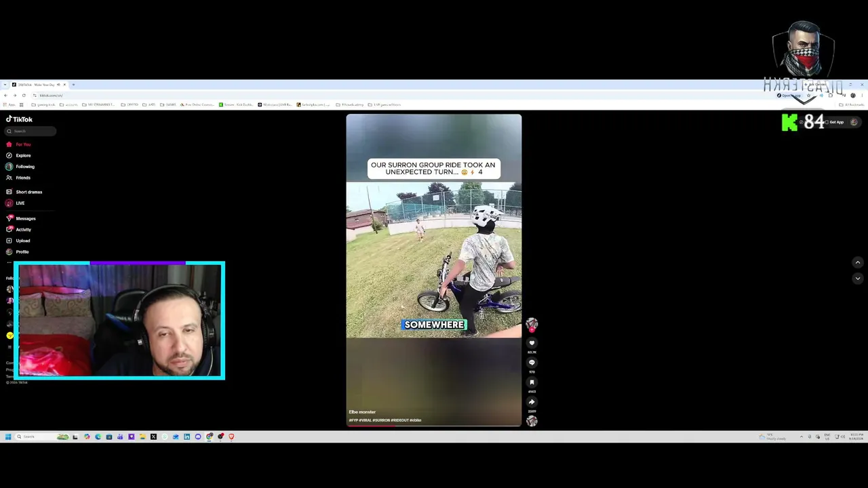Open Short dramas in sidebar
This screenshot has width=868, height=488.
pyautogui.click(x=24, y=192)
